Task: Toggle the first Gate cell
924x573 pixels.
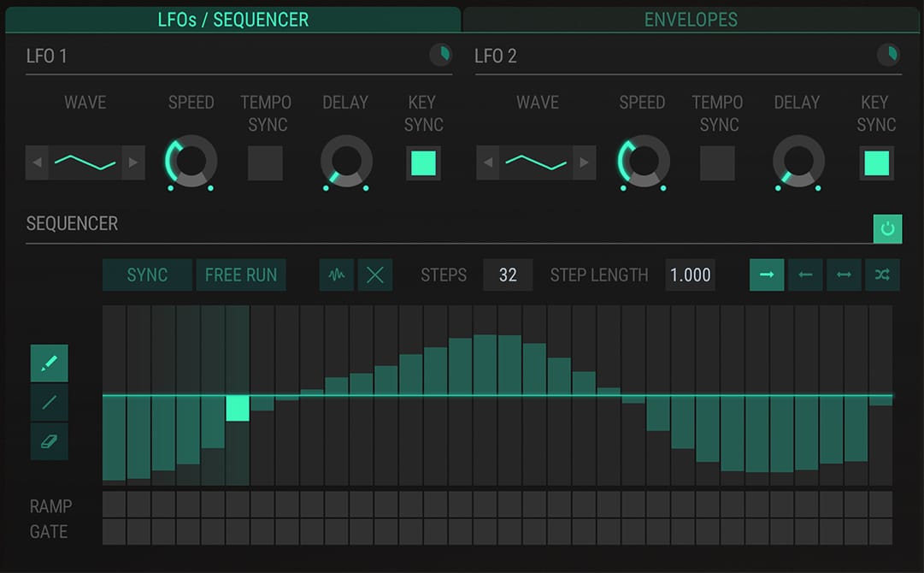Action: click(115, 532)
